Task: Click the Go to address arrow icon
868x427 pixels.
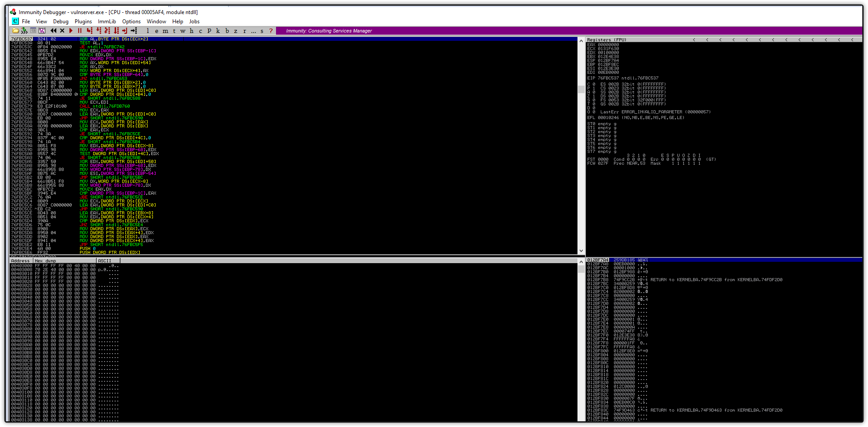Action: (134, 31)
